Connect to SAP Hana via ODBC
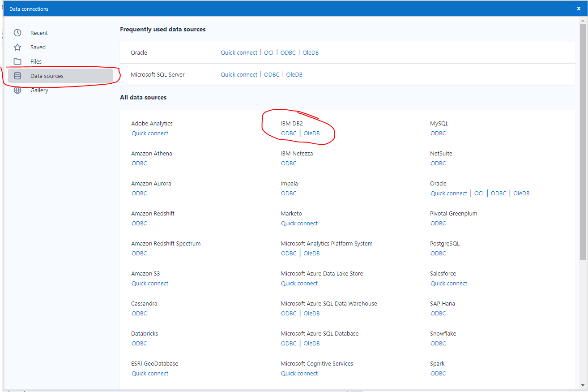The width and height of the screenshot is (588, 392). pyautogui.click(x=438, y=313)
